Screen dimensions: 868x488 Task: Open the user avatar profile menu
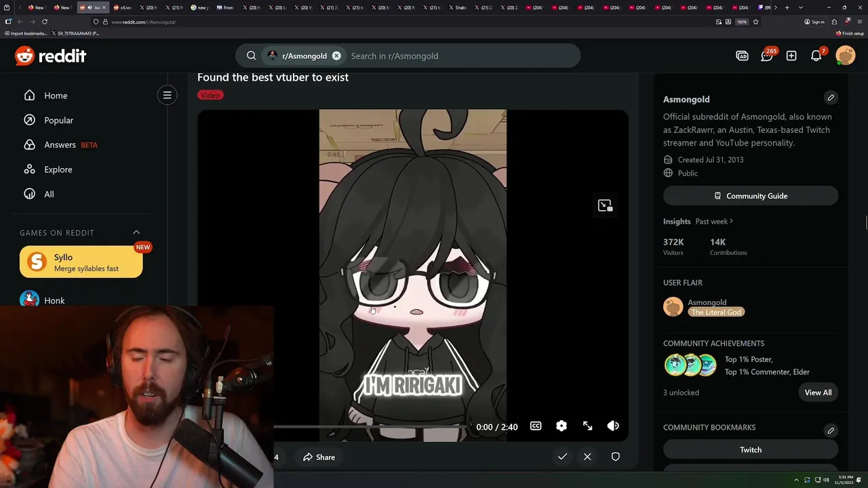click(846, 56)
